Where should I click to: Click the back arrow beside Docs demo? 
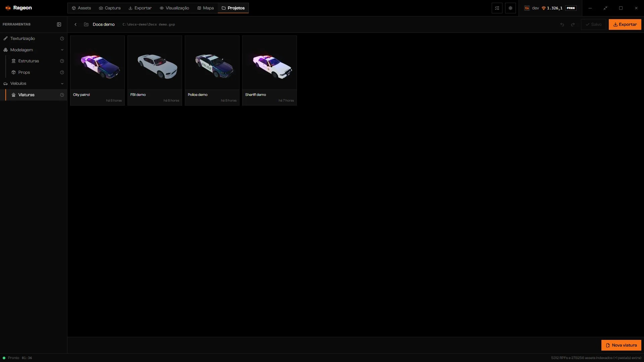coord(75,24)
